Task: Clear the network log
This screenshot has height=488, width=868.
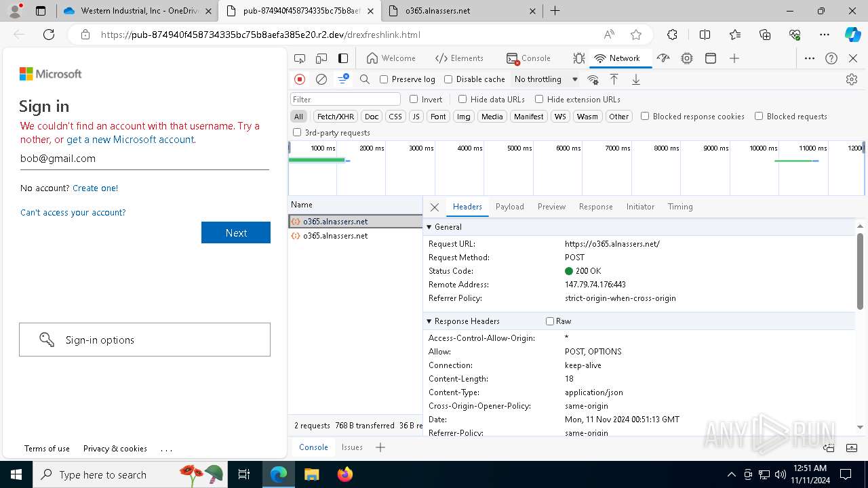Action: tap(321, 79)
